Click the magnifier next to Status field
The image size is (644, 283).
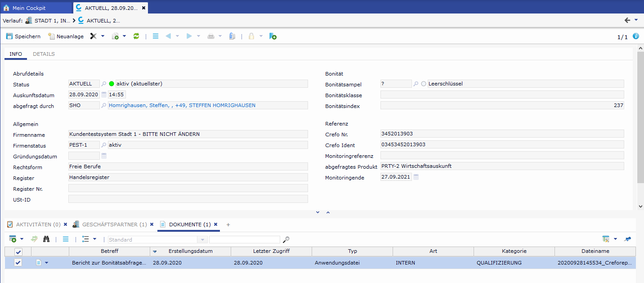coord(104,84)
